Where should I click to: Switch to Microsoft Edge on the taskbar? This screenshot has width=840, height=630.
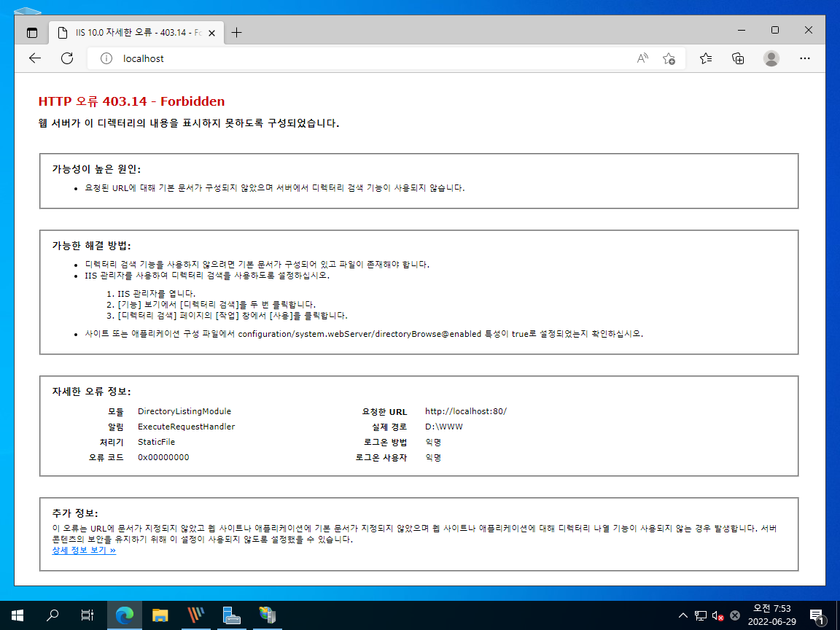click(124, 615)
